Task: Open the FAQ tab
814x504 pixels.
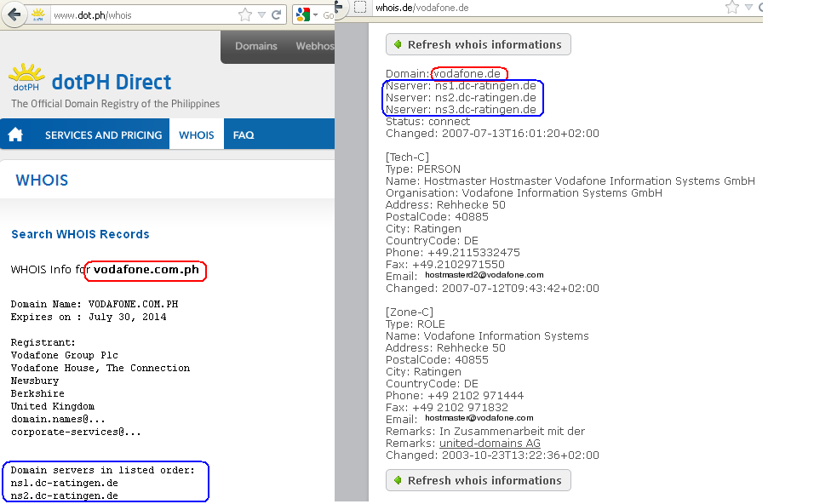Action: tap(244, 135)
